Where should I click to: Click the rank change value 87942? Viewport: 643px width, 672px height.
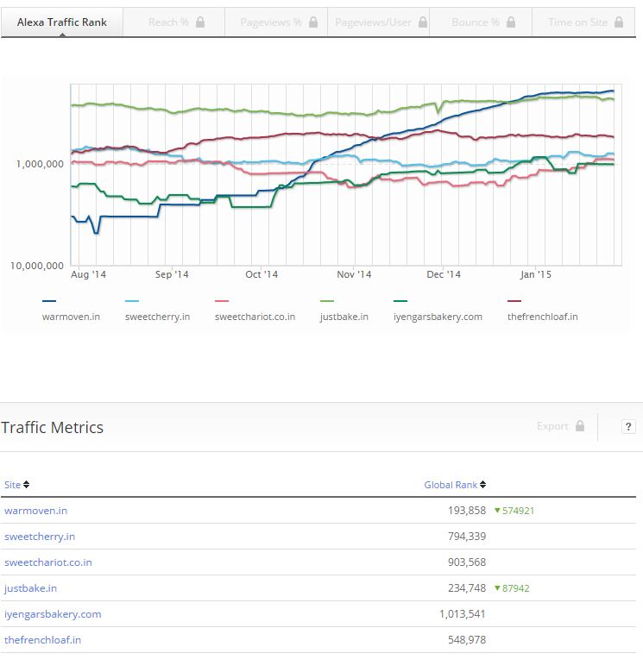click(515, 588)
